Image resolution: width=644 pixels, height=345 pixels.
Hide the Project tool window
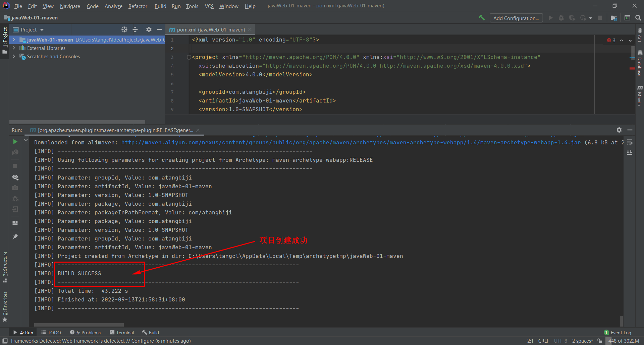point(160,29)
